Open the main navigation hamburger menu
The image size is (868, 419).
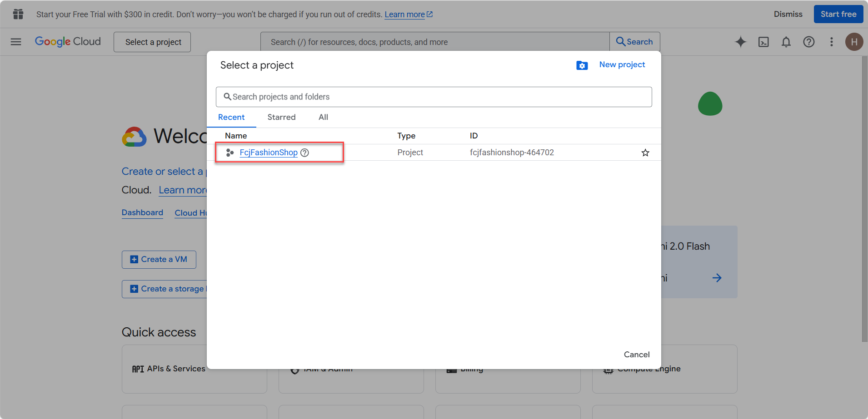click(16, 42)
